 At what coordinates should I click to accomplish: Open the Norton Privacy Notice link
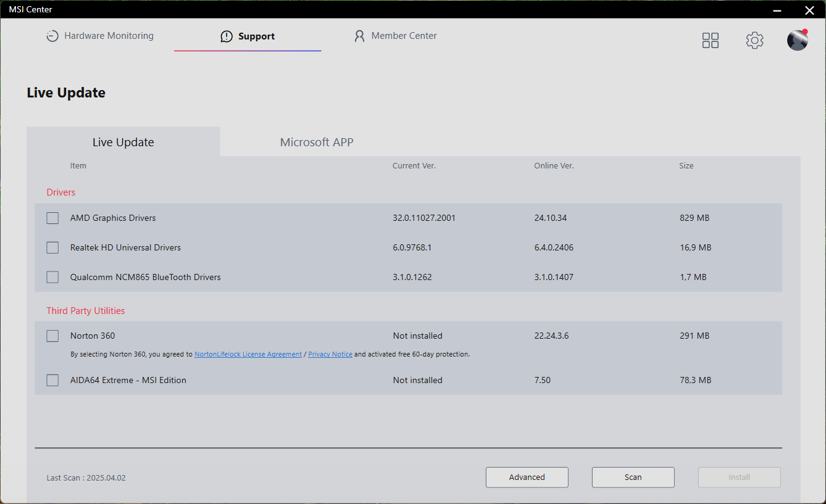point(330,355)
